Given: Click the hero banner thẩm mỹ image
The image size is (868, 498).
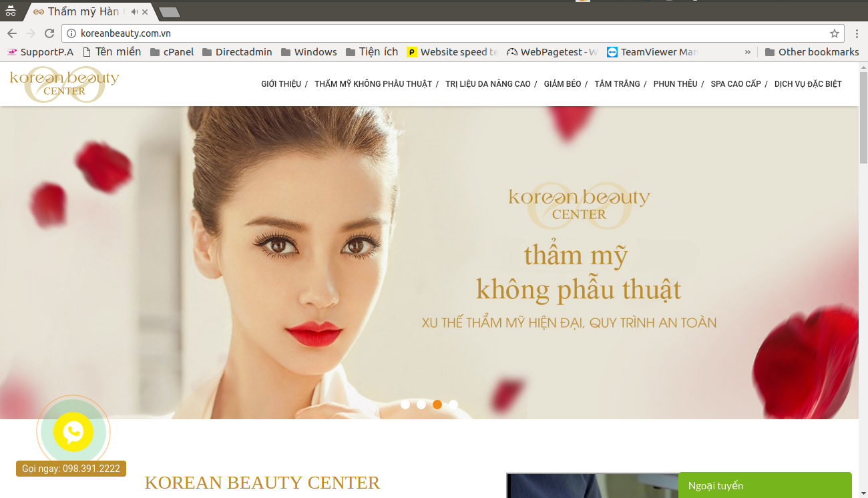Looking at the screenshot, I should (x=429, y=262).
